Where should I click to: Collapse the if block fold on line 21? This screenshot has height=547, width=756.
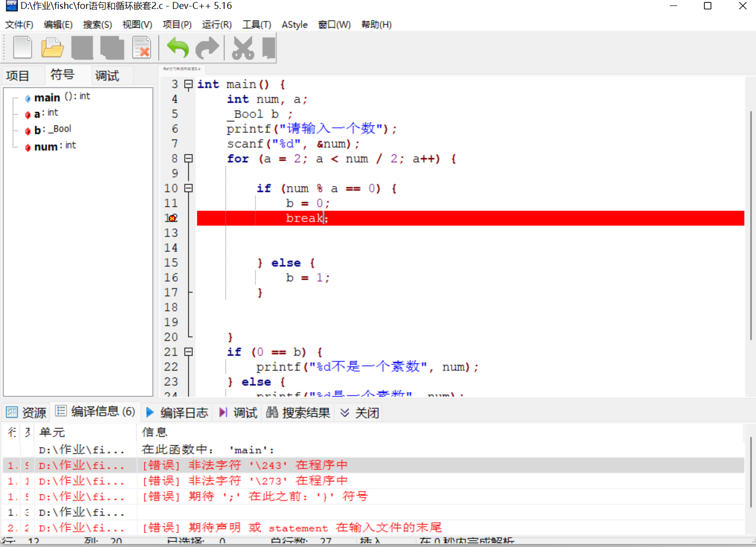188,352
